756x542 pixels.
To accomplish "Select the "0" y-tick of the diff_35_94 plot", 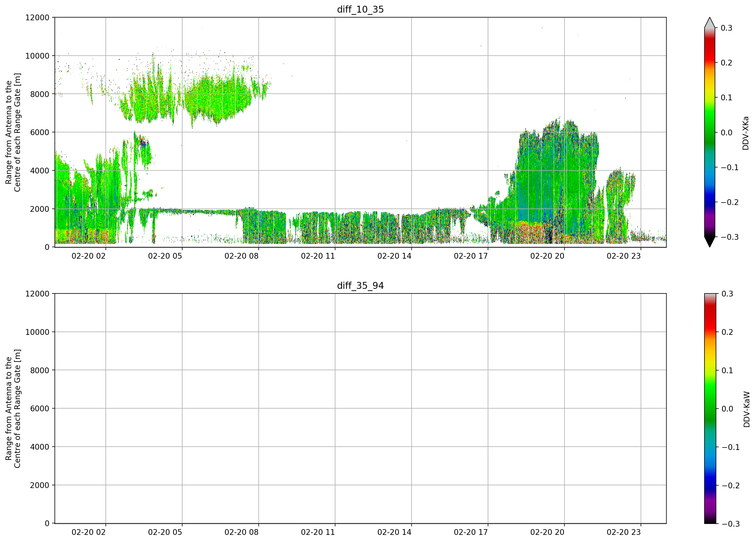I will click(47, 524).
